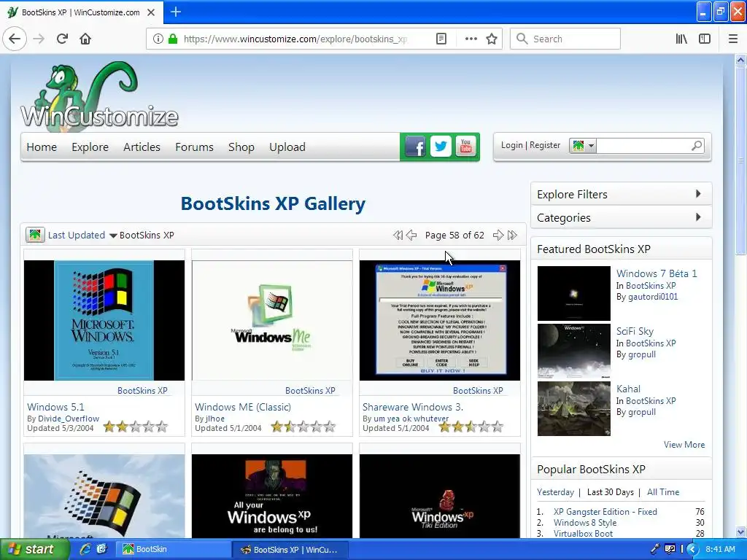Click the Firefox Search input field
747x560 pixels.
(x=565, y=39)
